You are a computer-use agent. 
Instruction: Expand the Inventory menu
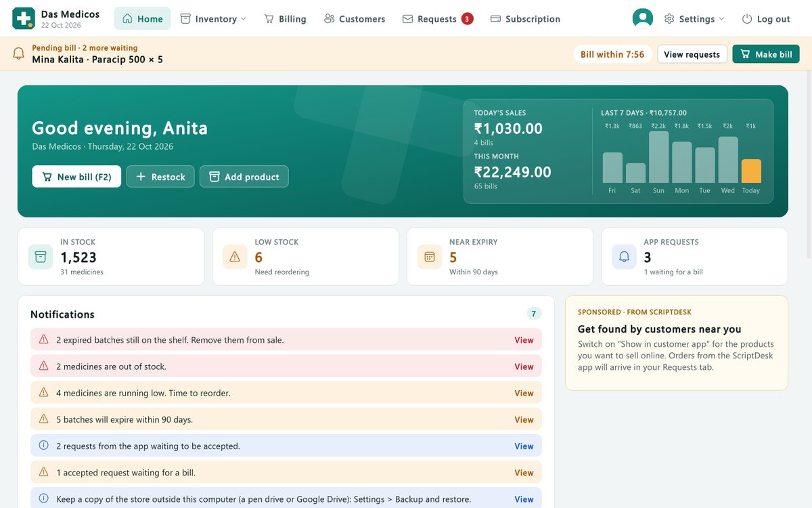tap(213, 19)
